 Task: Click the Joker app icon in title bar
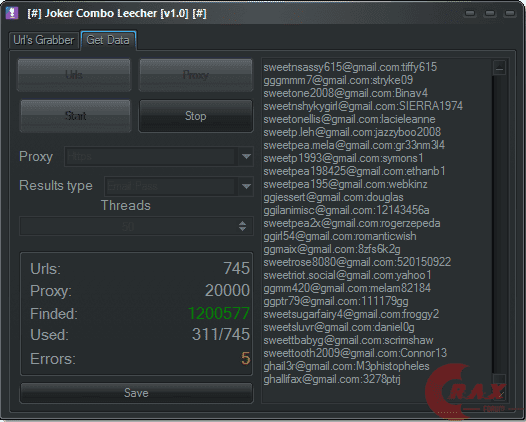coord(12,13)
